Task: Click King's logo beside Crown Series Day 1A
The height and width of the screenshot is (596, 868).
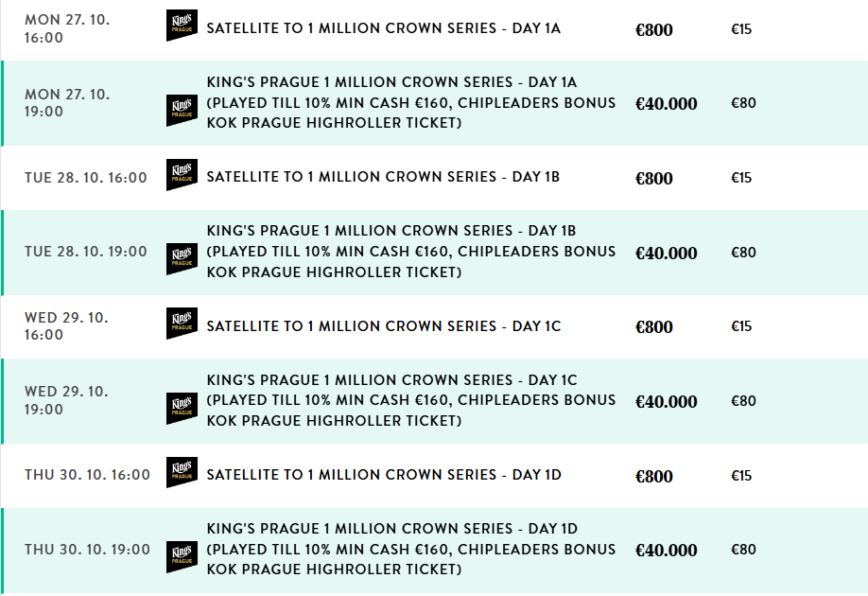Action: tap(182, 110)
